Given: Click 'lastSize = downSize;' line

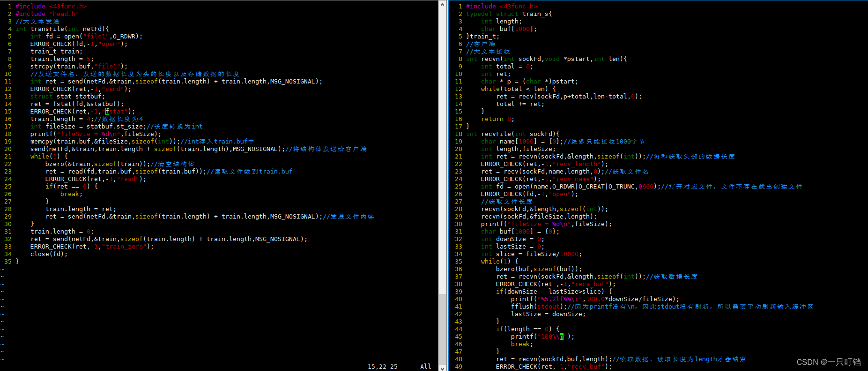Looking at the screenshot, I should [549, 314].
